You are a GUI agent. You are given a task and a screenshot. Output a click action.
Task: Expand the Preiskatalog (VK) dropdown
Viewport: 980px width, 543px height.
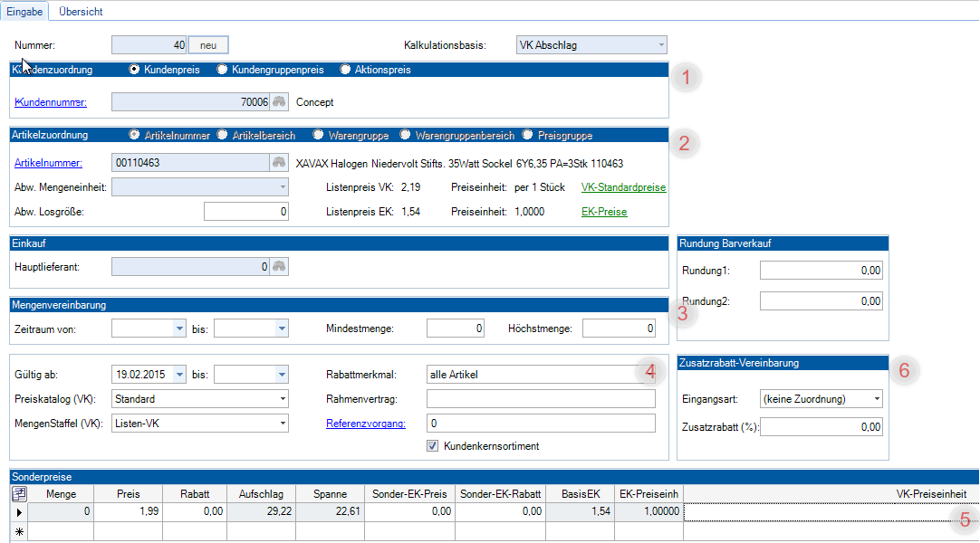click(x=283, y=399)
